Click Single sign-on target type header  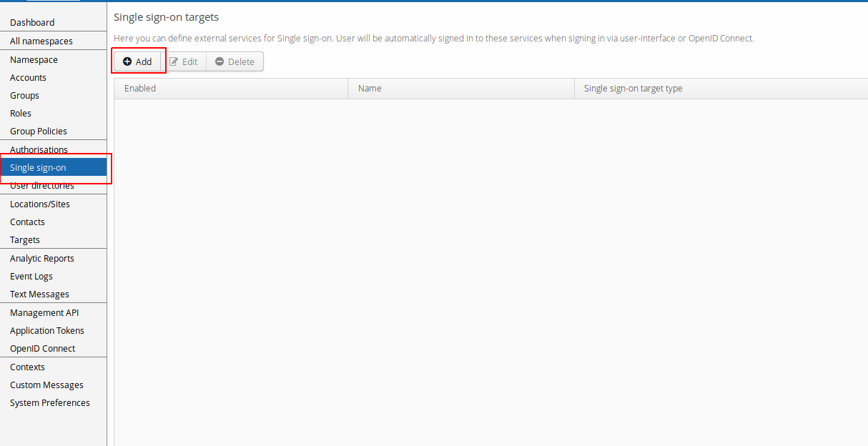coord(633,89)
